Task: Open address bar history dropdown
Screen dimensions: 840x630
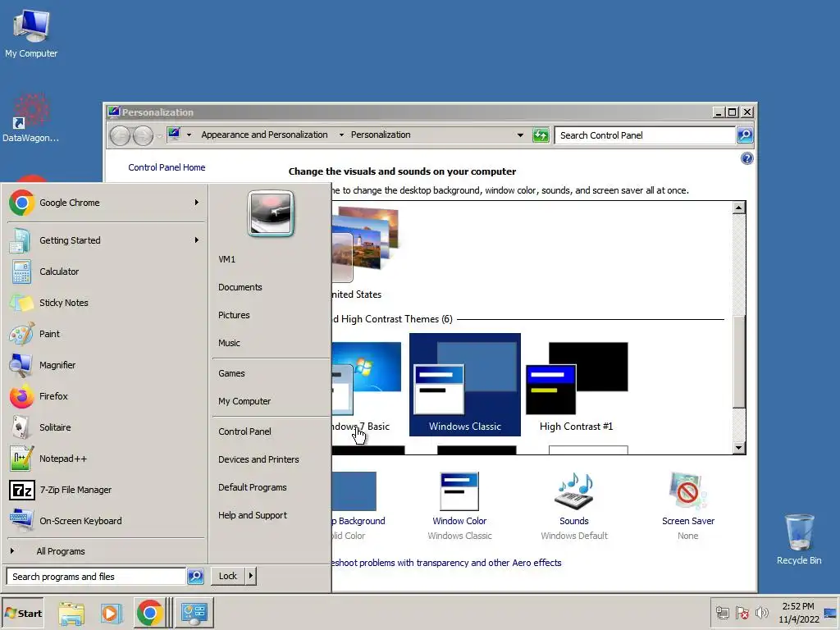Action: [520, 135]
